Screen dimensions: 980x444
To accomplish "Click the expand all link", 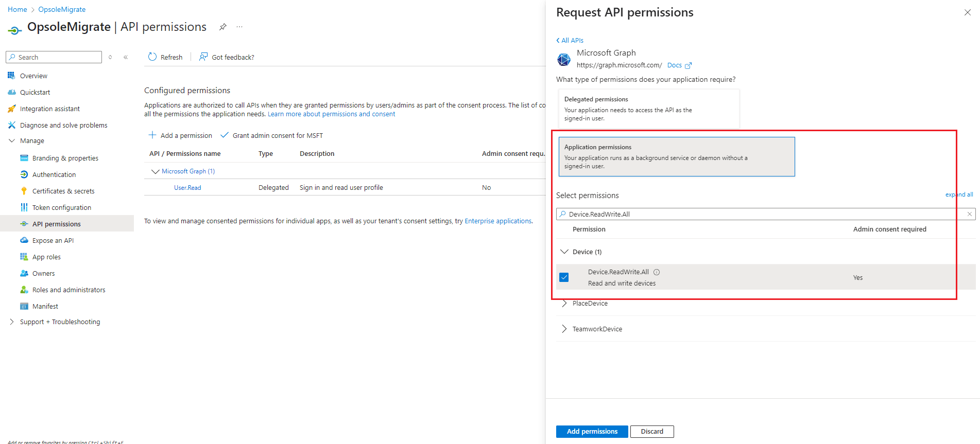I will (x=959, y=194).
